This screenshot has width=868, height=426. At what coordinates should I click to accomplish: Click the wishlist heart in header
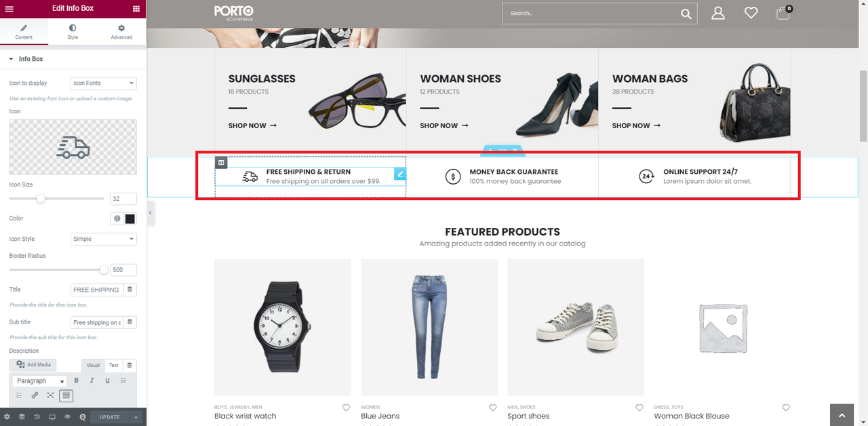coord(751,13)
